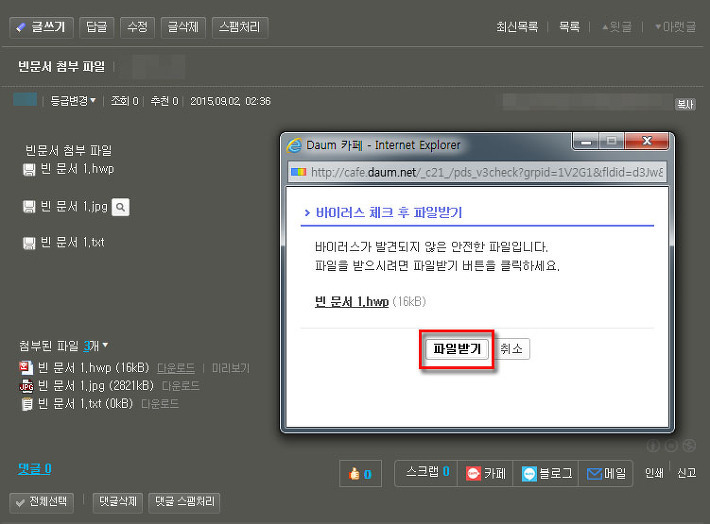Open the 빈 문서 1.hwp attachment in body
This screenshot has width=710, height=524.
[77, 169]
